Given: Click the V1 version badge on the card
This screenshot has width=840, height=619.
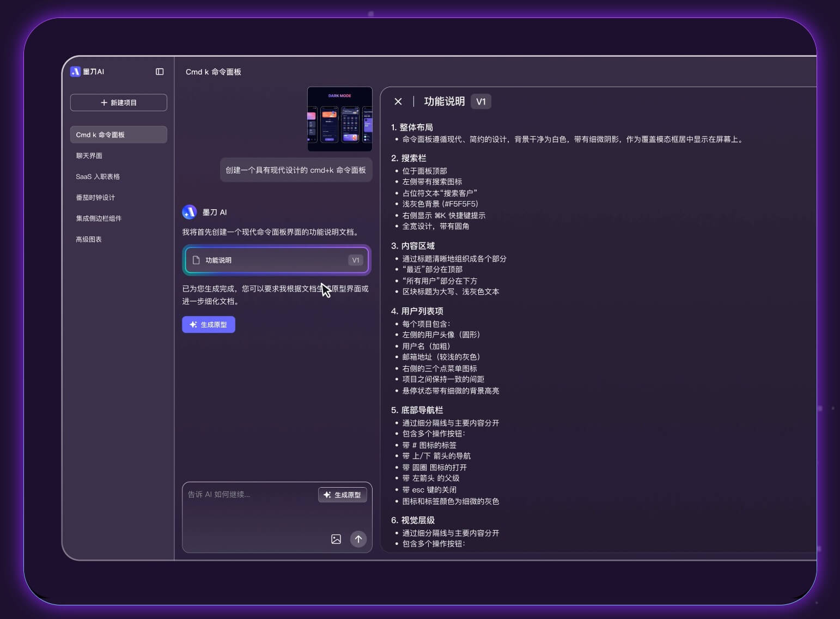Looking at the screenshot, I should coord(356,260).
